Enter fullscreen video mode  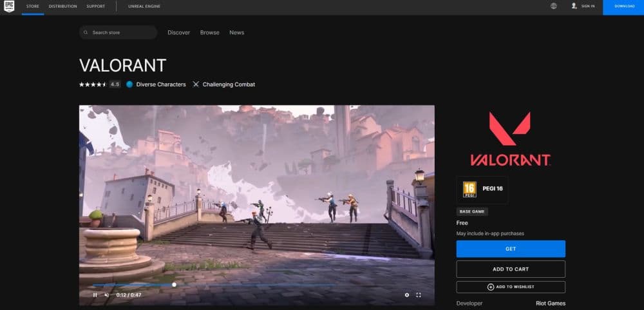(419, 295)
